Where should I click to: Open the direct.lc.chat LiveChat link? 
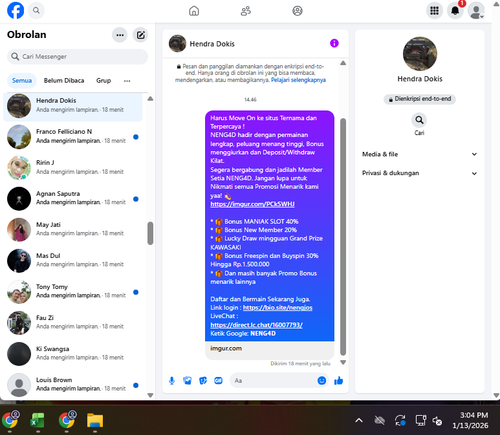coord(256,325)
